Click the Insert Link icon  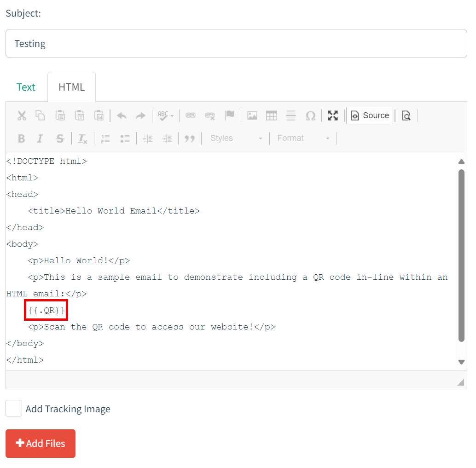(191, 116)
